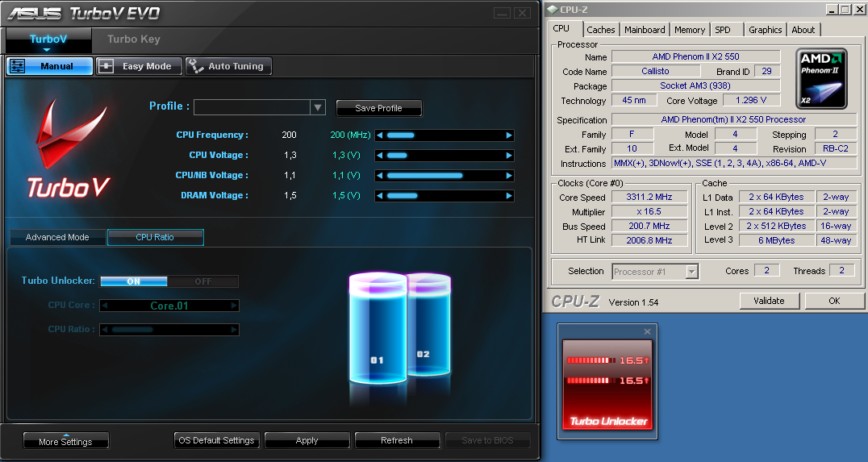868x462 pixels.
Task: Click the CPU-Z title bar icon
Action: (553, 10)
